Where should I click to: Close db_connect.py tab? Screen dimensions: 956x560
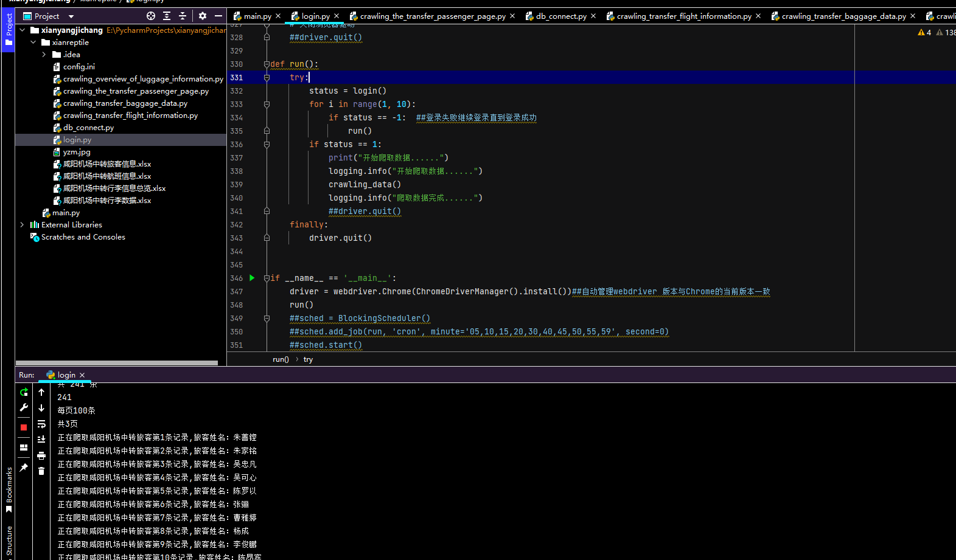click(x=593, y=16)
